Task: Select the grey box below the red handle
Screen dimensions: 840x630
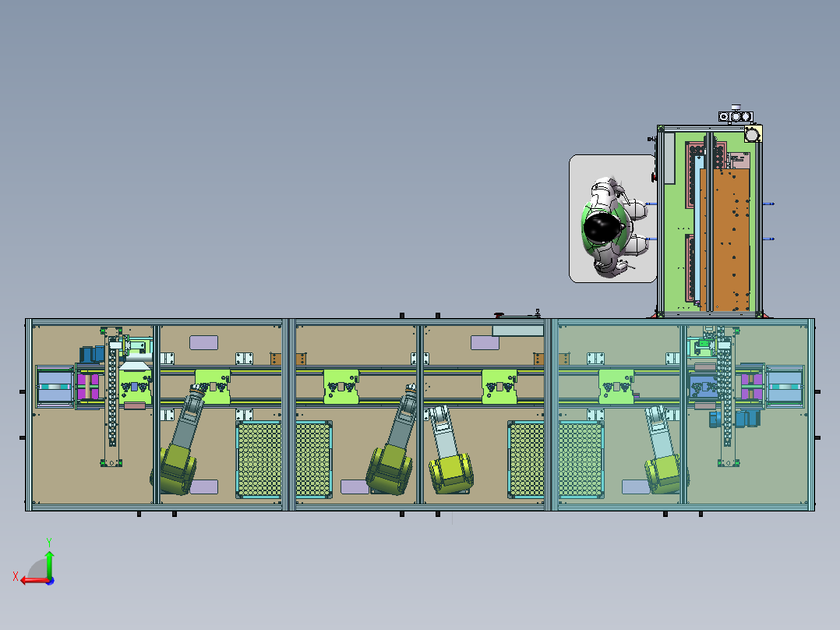Action: pos(517,331)
